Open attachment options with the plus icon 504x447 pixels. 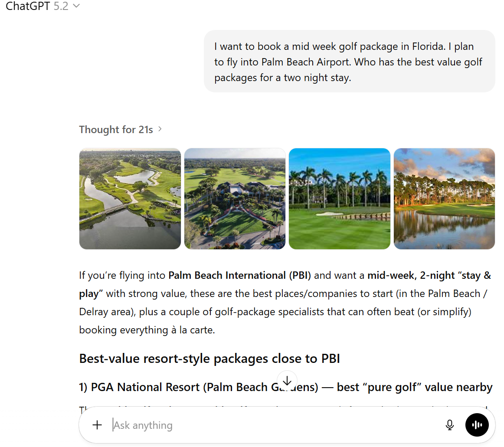point(97,425)
